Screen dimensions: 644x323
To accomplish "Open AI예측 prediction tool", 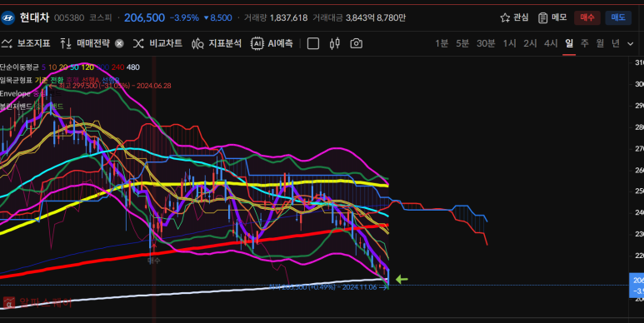I will click(272, 43).
